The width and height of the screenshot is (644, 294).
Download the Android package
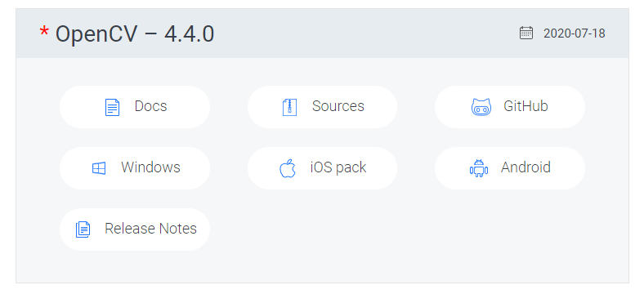pos(510,168)
